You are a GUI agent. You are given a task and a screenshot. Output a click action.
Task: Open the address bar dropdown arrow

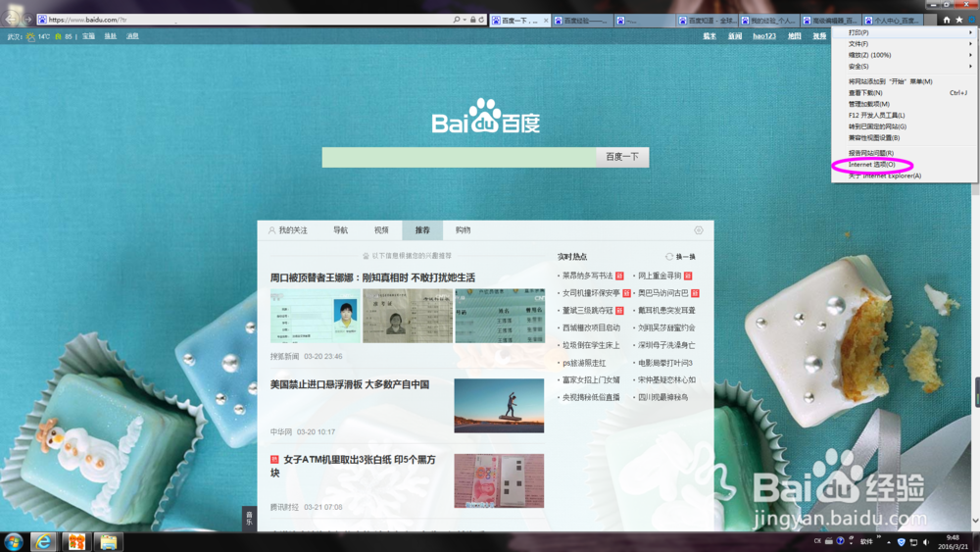pos(465,20)
